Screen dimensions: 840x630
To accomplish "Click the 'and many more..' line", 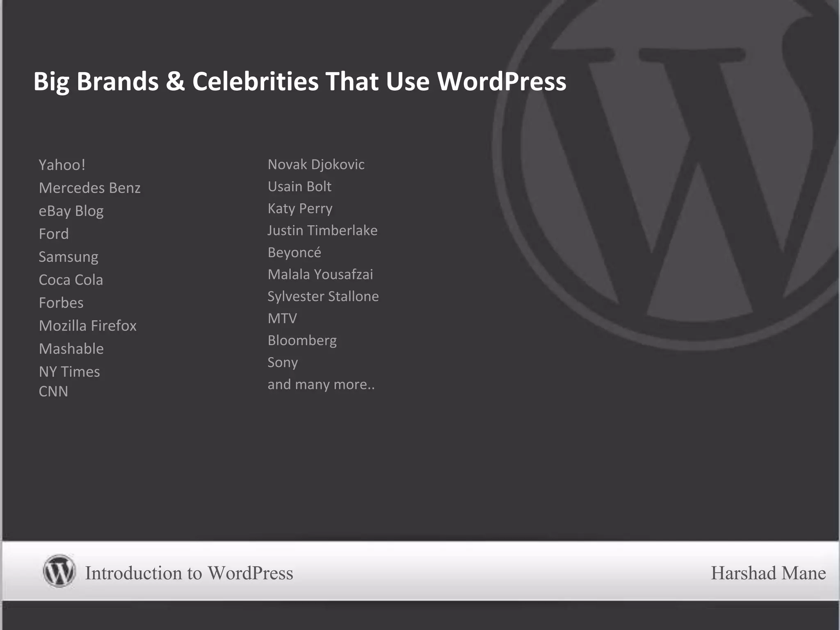I will [321, 385].
